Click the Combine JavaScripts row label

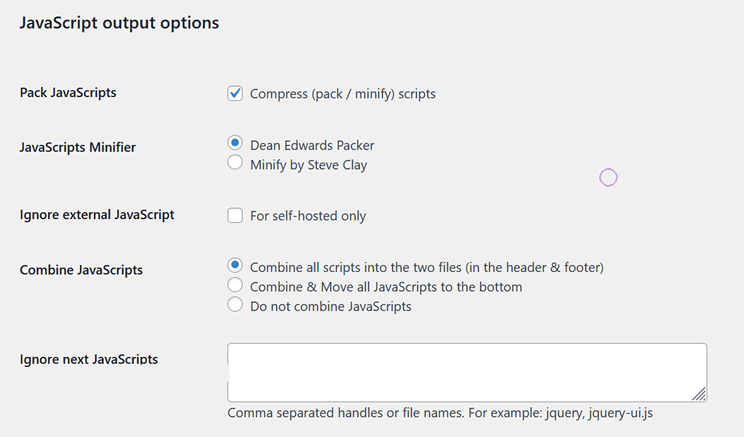(x=81, y=270)
